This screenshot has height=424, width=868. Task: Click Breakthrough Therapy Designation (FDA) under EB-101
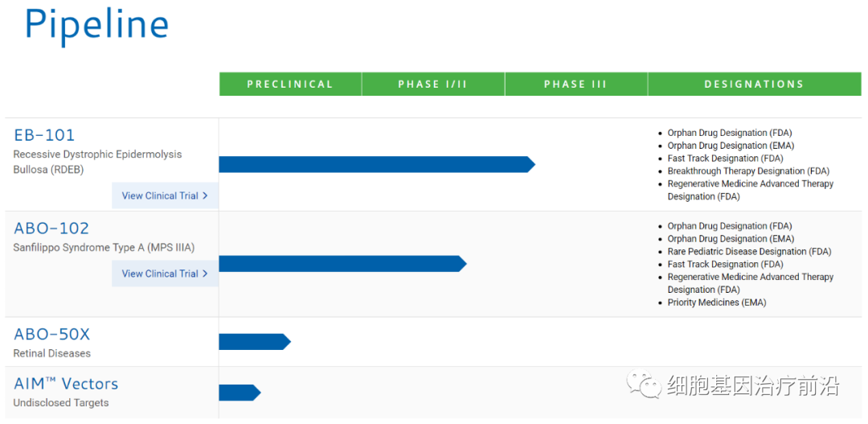click(x=747, y=171)
